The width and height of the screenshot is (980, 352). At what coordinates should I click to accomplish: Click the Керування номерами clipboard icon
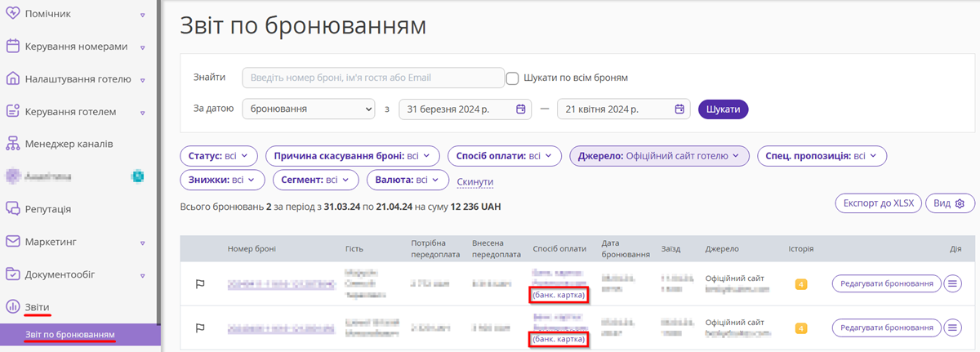tap(12, 47)
